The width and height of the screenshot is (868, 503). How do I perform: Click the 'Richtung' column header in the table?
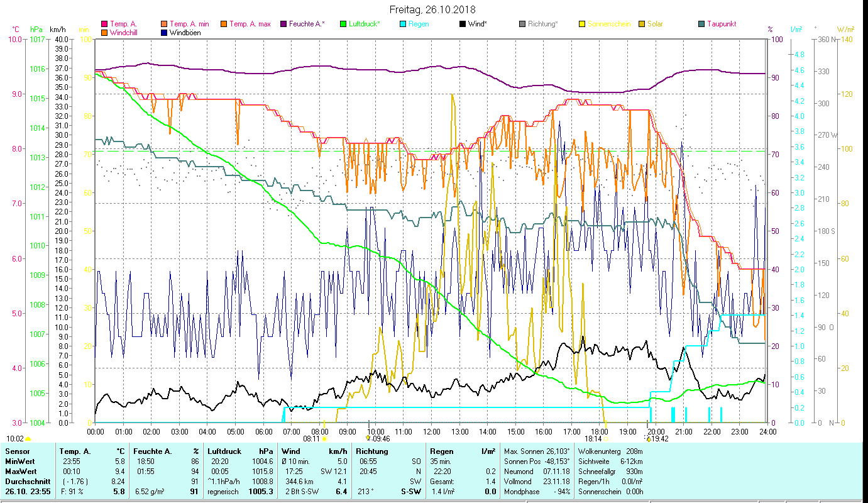point(372,451)
